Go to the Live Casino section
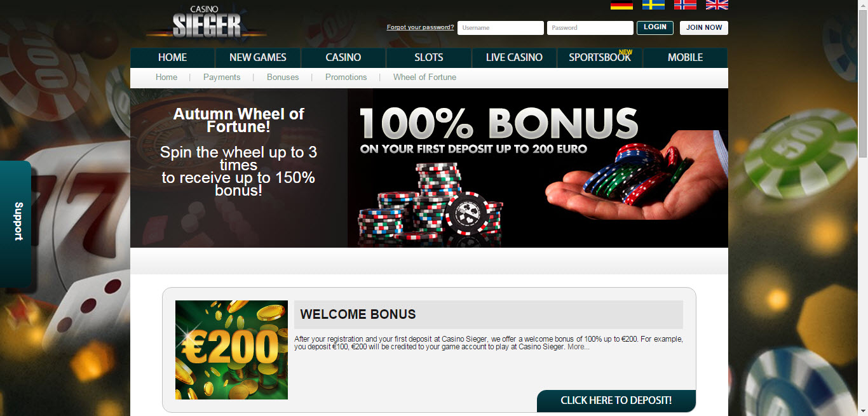This screenshot has width=868, height=416. click(514, 57)
